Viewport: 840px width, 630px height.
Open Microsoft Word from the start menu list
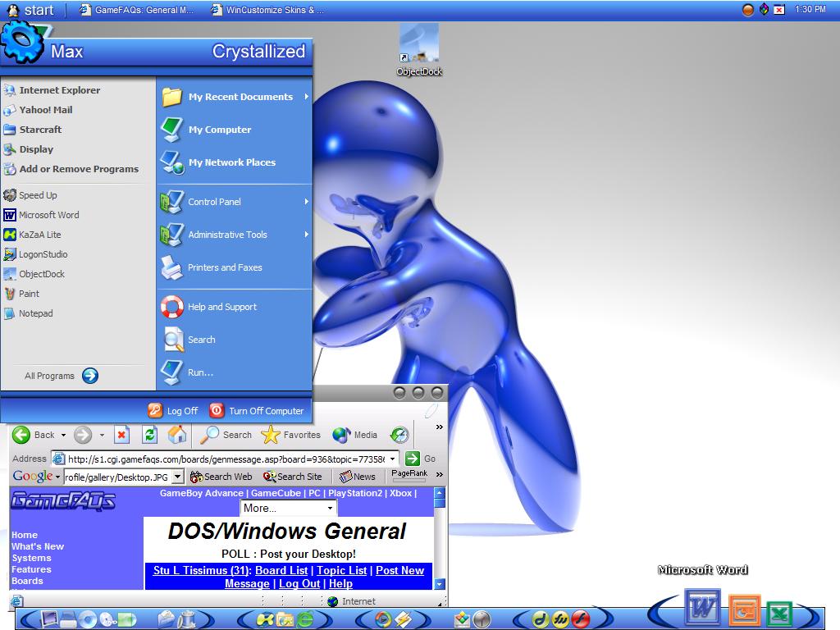click(x=41, y=215)
